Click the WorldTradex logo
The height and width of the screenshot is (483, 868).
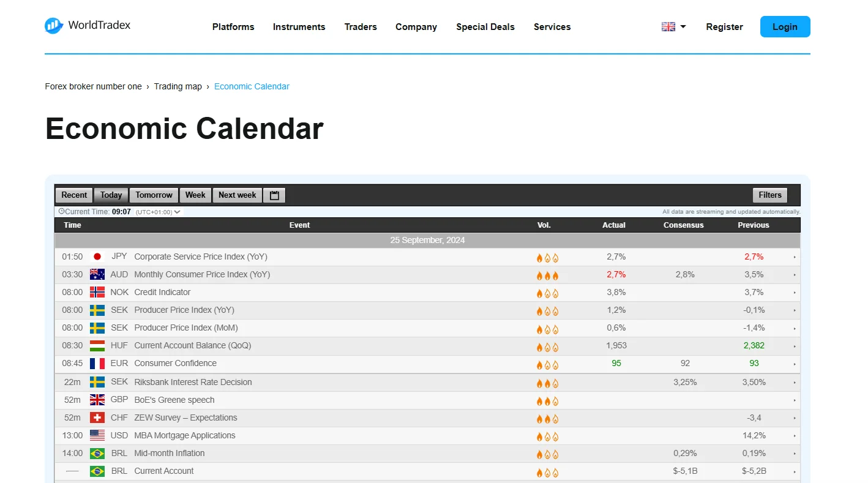tap(87, 25)
